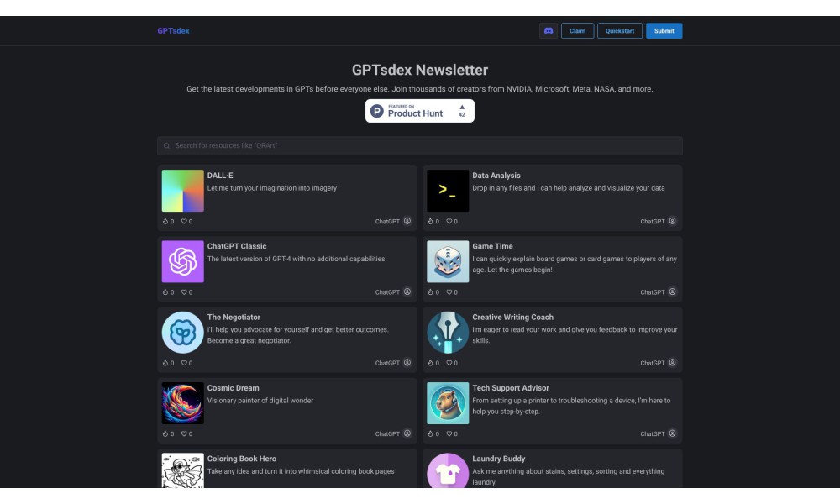The width and height of the screenshot is (840, 504).
Task: Open the Coloring Book Hero title
Action: coord(242,459)
